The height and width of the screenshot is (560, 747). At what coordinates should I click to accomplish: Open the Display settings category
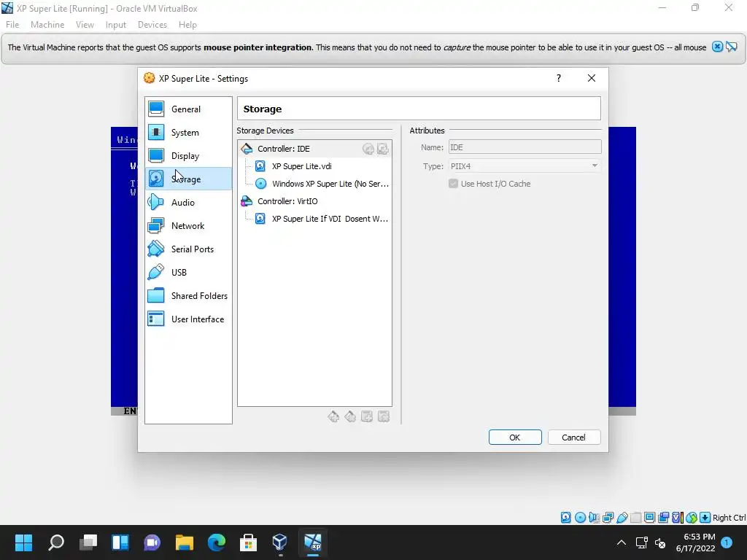(x=188, y=156)
